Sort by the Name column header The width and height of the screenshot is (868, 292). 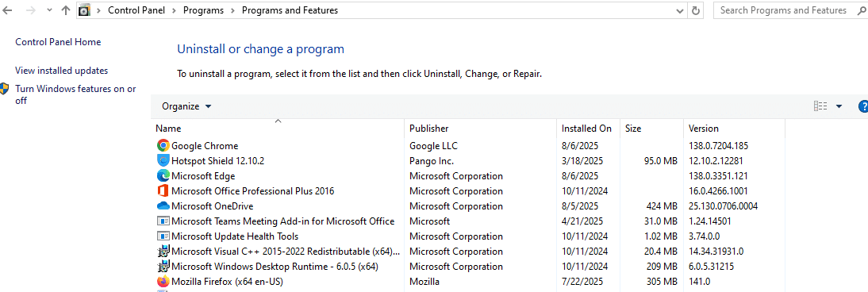pyautogui.click(x=278, y=128)
